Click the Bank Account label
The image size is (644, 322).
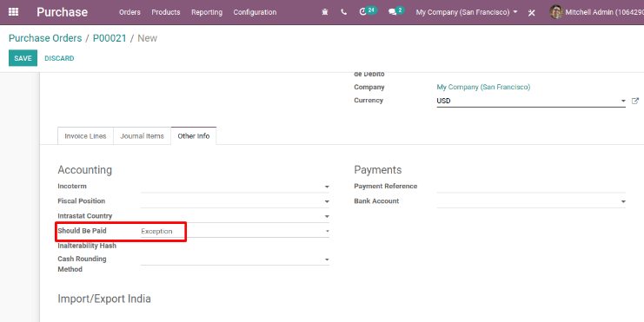pyautogui.click(x=376, y=201)
